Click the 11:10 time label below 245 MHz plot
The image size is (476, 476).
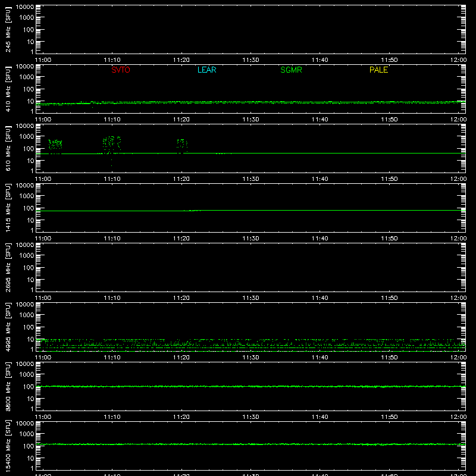pos(112,60)
